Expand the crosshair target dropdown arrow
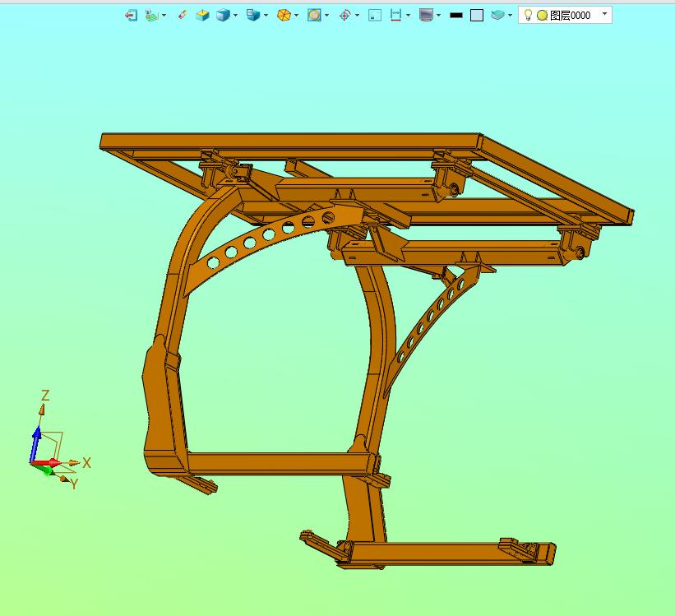The image size is (675, 616). 358,16
